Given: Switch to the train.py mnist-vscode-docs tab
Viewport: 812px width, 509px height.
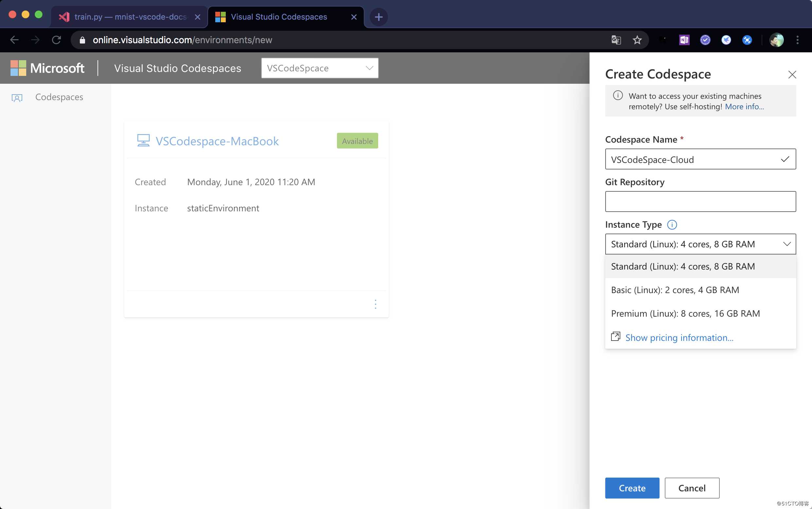Looking at the screenshot, I should [129, 17].
